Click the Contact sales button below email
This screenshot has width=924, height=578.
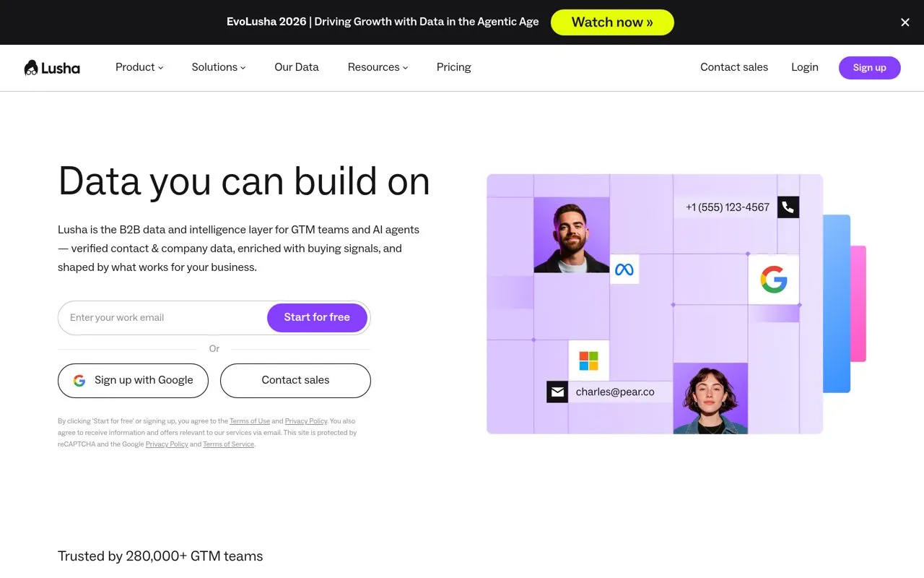295,381
